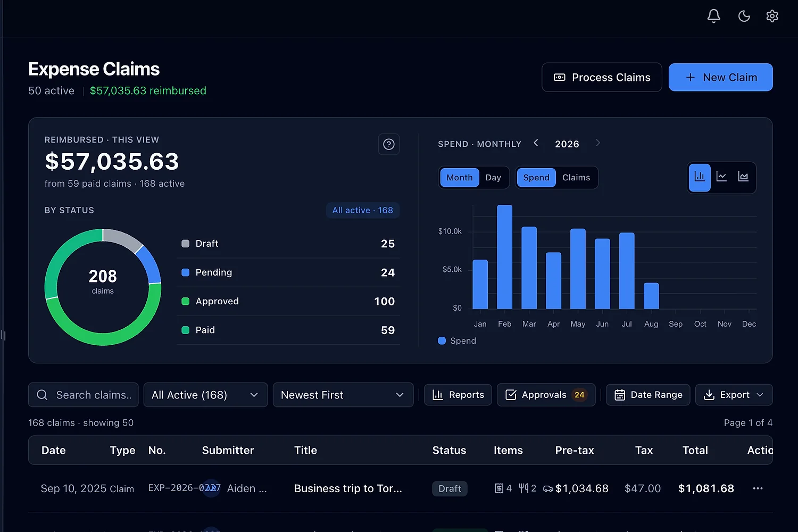Click total $1,081.68 cell

tap(706, 488)
